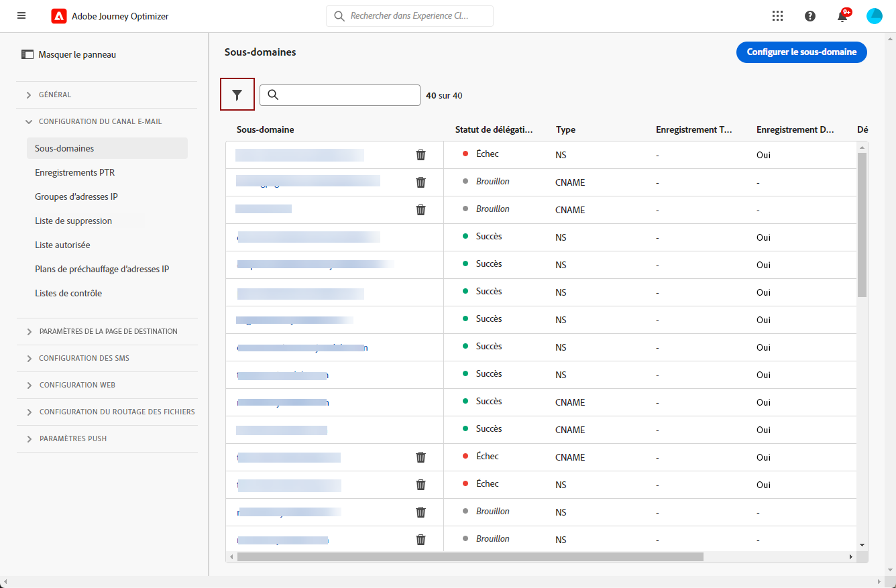Expand the GÉNÉRAL section
This screenshot has height=588, width=896.
(x=55, y=95)
